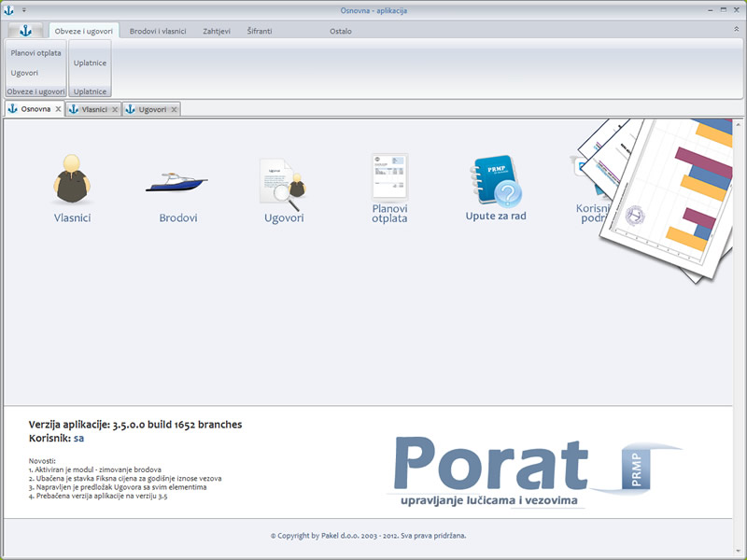Open the Planovi otplata document icon
The height and width of the screenshot is (560, 747).
click(x=389, y=176)
